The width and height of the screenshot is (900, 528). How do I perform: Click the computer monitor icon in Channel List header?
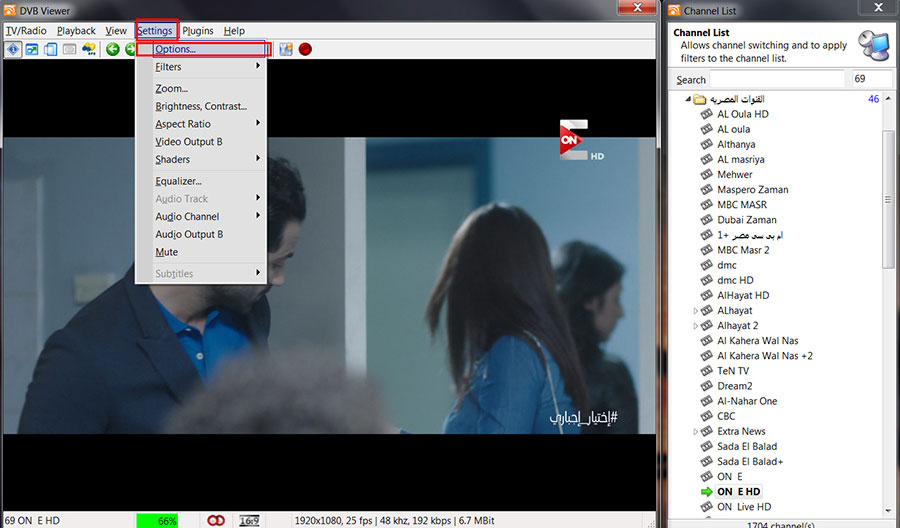pyautogui.click(x=874, y=46)
